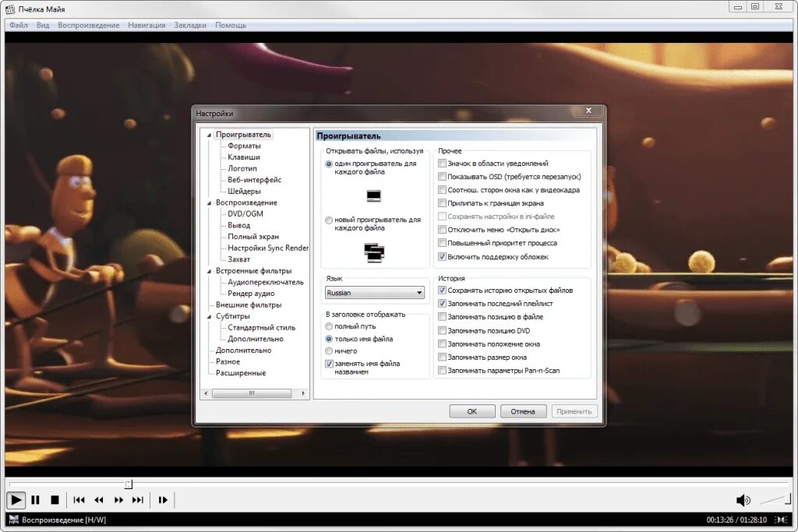Skip to next chapter icon
The image size is (798, 532).
138,500
